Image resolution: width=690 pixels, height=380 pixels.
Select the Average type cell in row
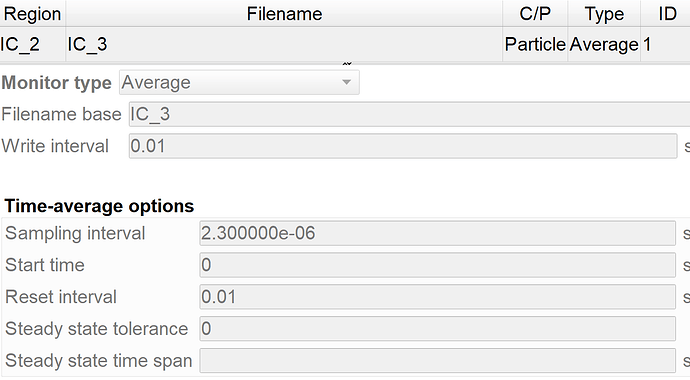[604, 44]
